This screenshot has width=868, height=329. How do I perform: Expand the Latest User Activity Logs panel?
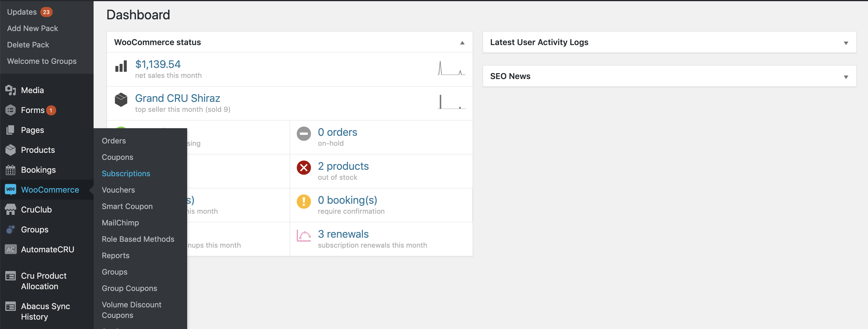click(846, 43)
